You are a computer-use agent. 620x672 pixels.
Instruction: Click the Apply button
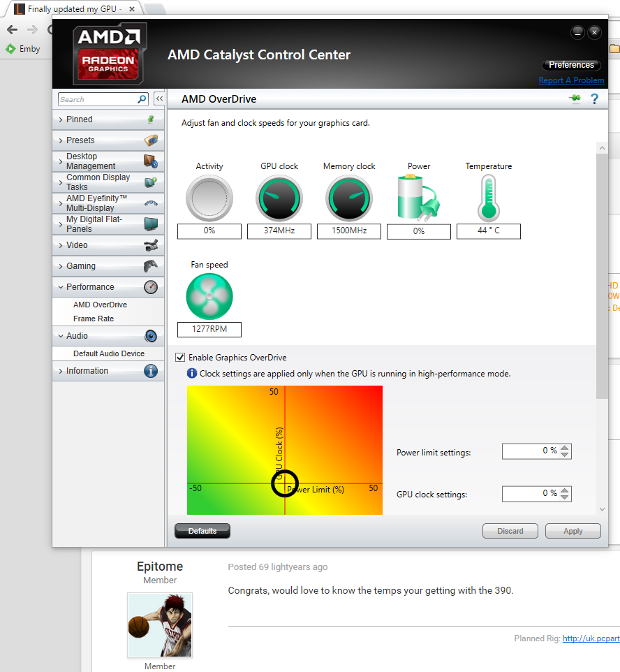coord(573,531)
